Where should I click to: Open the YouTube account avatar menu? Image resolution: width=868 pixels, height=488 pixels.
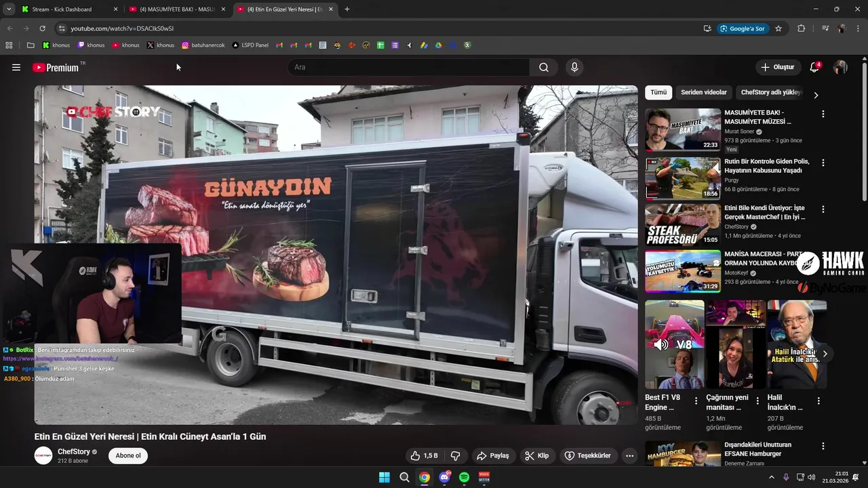point(840,67)
